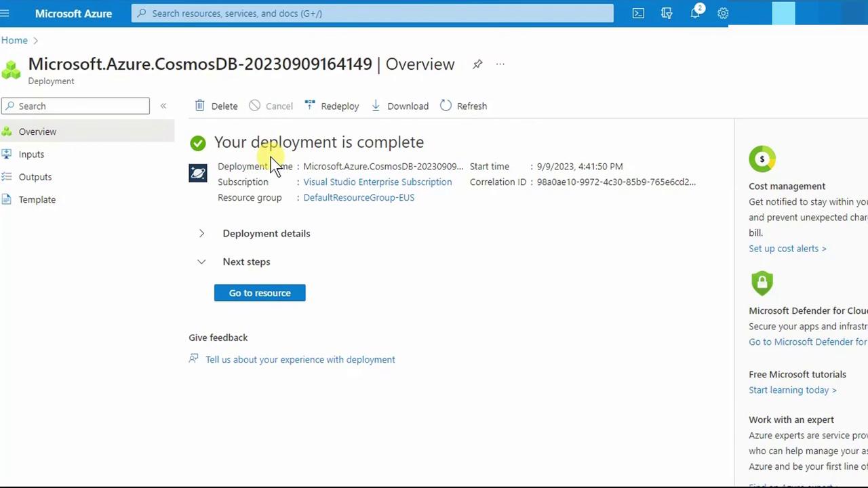Click Tell us about your experience link
Screen dimensions: 868x488
tap(300, 359)
